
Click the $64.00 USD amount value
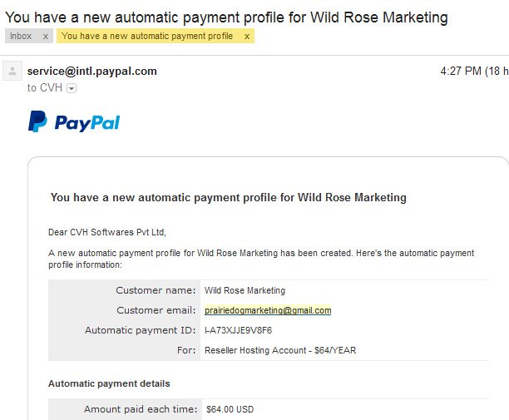pyautogui.click(x=230, y=409)
